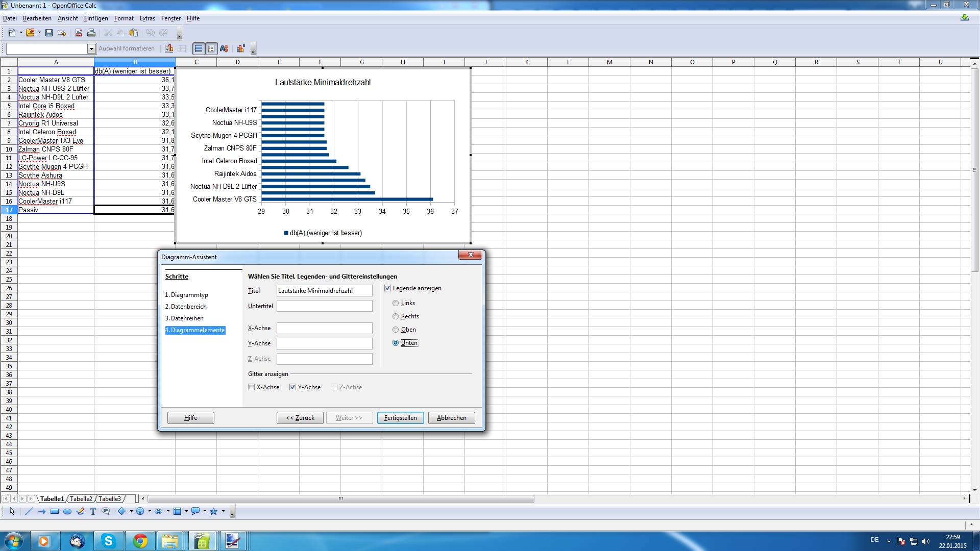Open the Einfügen menu
Viewport: 980px width, 551px height.
(x=96, y=18)
